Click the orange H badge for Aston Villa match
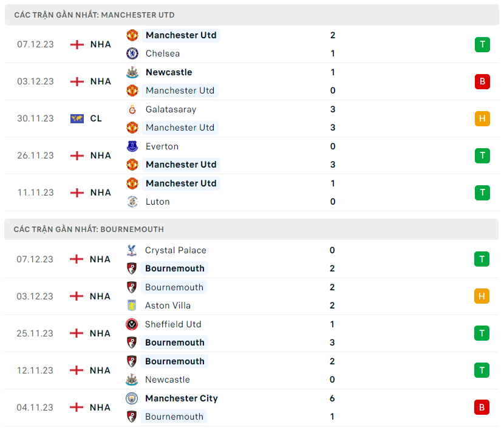 (482, 296)
